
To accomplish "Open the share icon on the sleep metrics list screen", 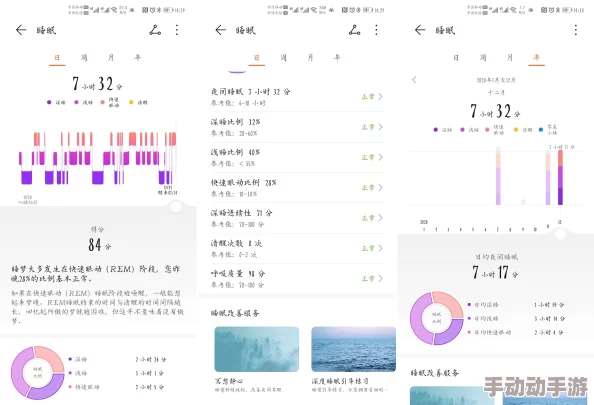I will click(355, 30).
